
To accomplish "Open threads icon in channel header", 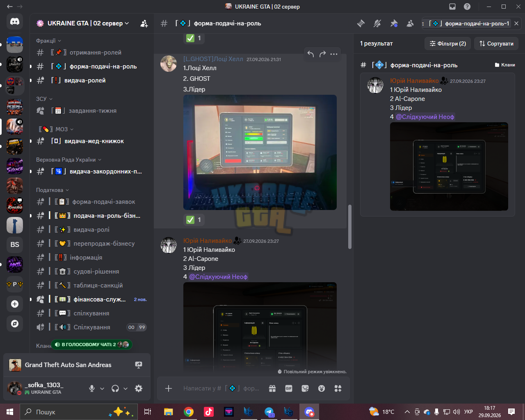I will point(361,23).
